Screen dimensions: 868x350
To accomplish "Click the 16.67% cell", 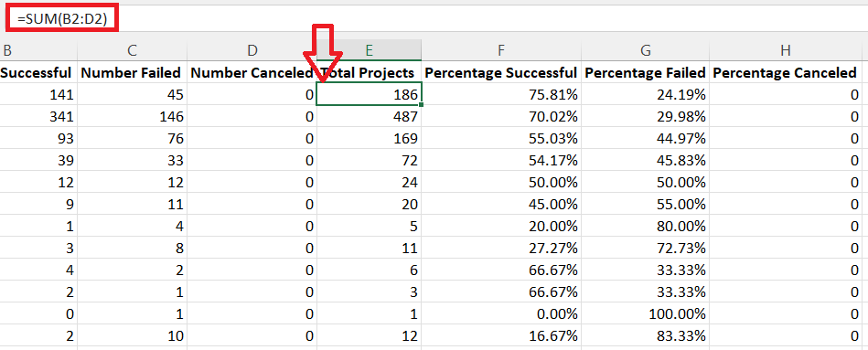I will (x=501, y=335).
